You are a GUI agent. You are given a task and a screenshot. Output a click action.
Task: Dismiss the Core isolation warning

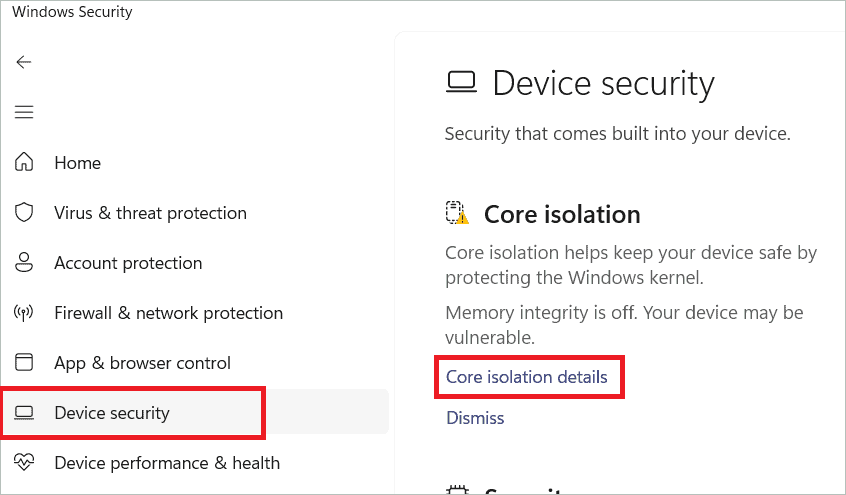[475, 418]
